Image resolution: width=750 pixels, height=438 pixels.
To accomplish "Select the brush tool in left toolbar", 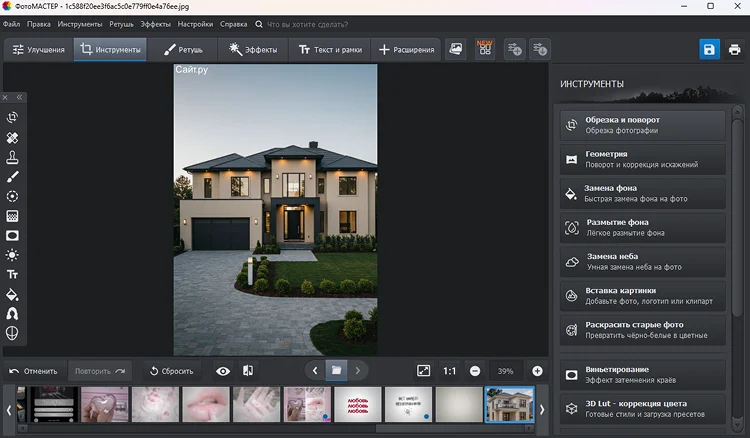I will point(12,177).
